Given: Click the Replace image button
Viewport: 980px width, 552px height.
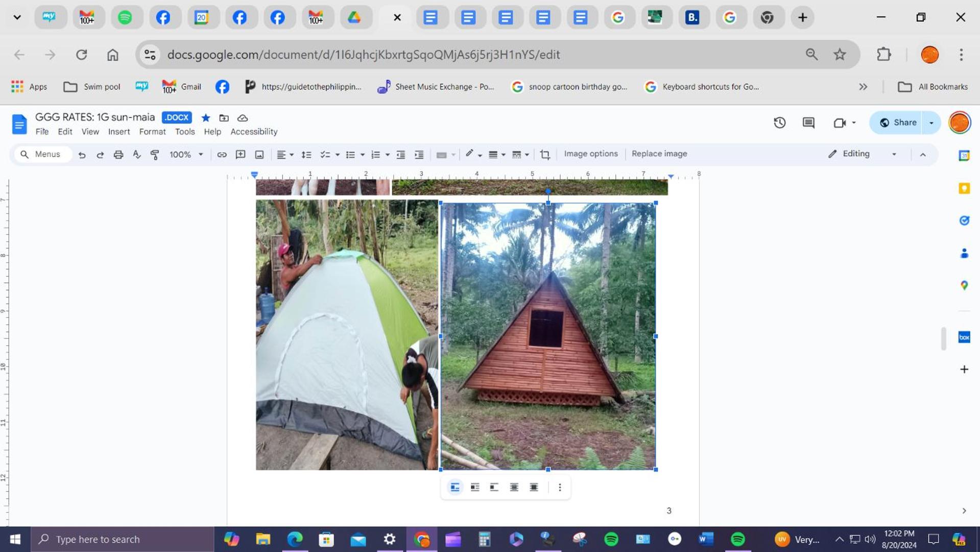Looking at the screenshot, I should pos(659,154).
